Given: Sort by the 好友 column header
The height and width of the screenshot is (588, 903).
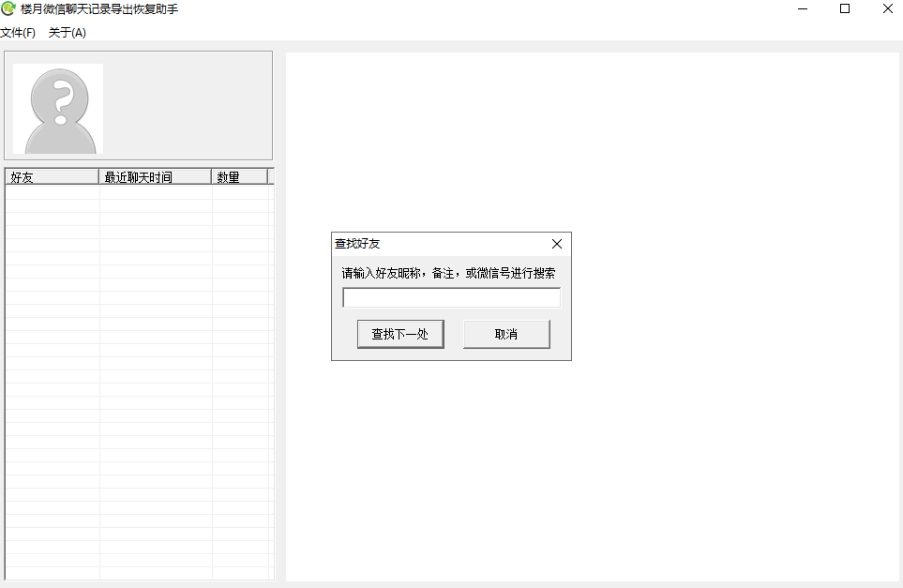Looking at the screenshot, I should pos(52,176).
